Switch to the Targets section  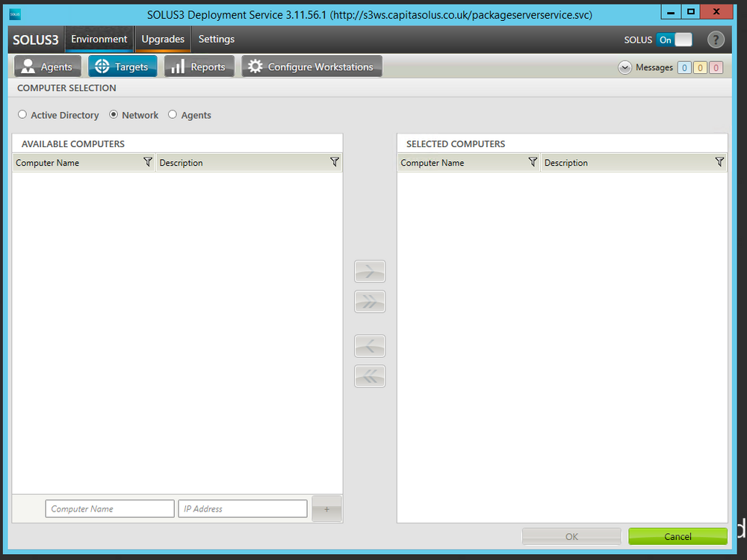click(123, 66)
